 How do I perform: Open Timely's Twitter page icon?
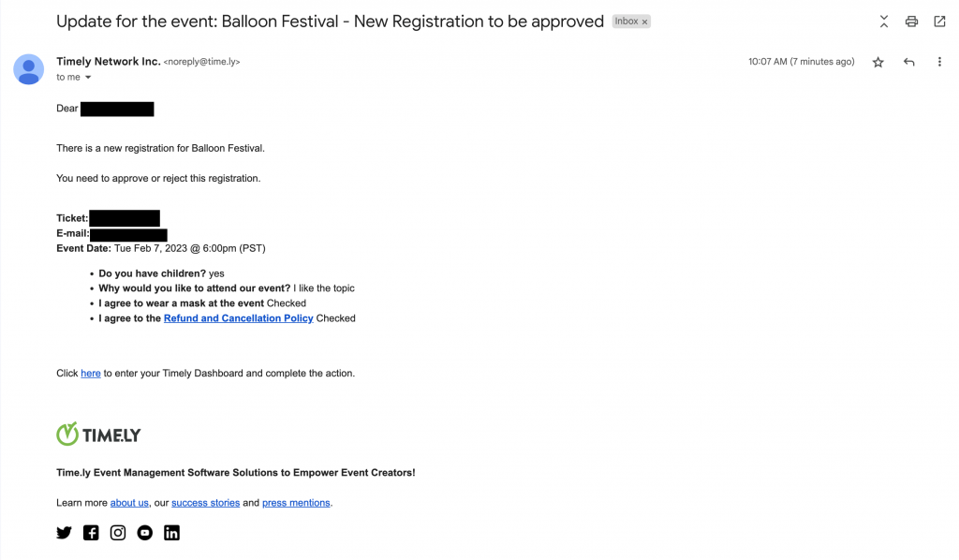(x=64, y=533)
